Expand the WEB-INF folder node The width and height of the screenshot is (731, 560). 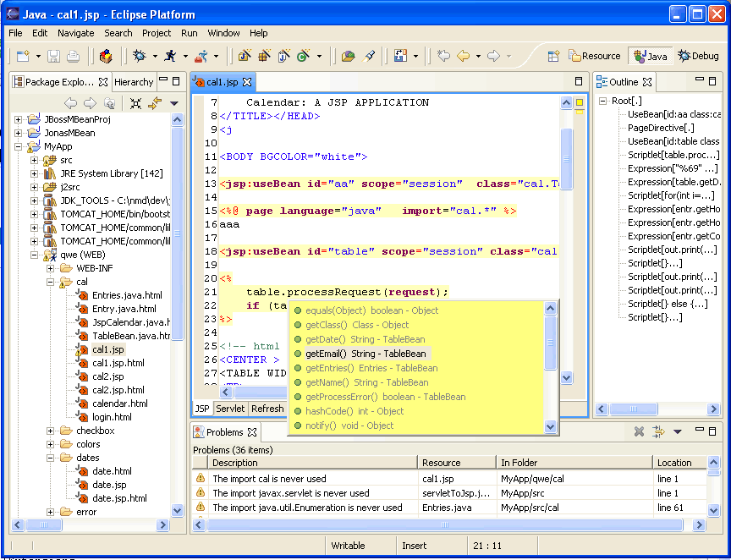(x=50, y=268)
